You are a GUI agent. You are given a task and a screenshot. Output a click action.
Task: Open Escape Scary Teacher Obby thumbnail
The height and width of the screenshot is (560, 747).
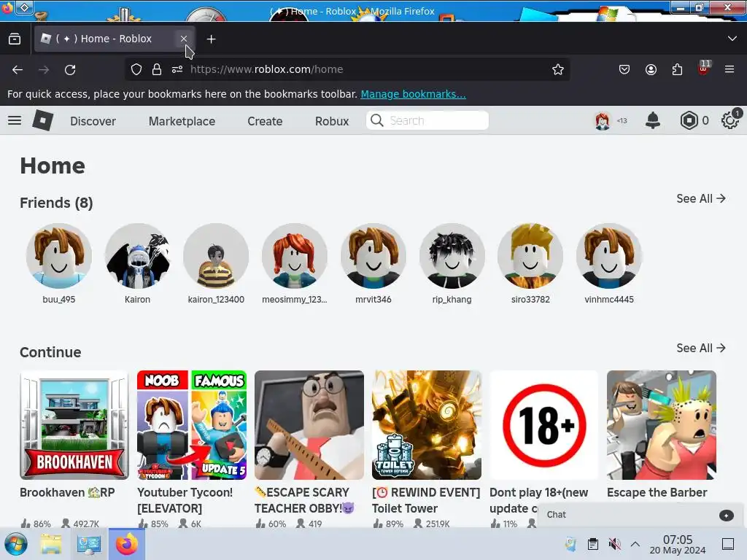coord(309,425)
